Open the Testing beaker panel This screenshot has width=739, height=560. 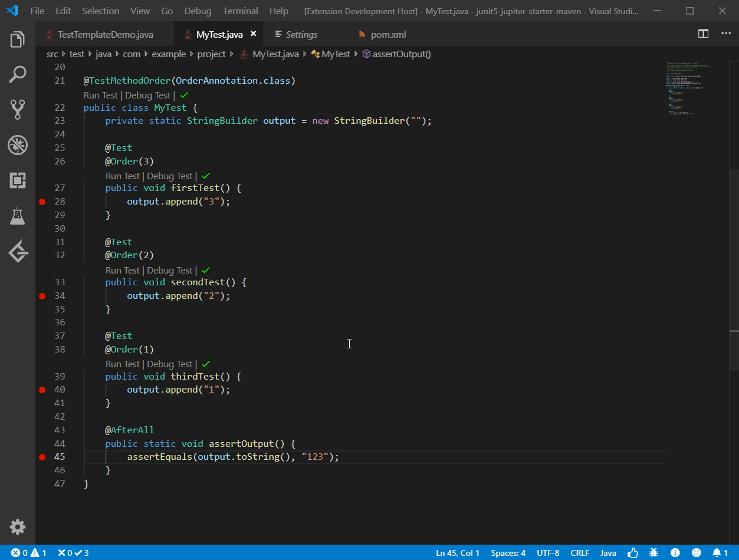click(17, 216)
